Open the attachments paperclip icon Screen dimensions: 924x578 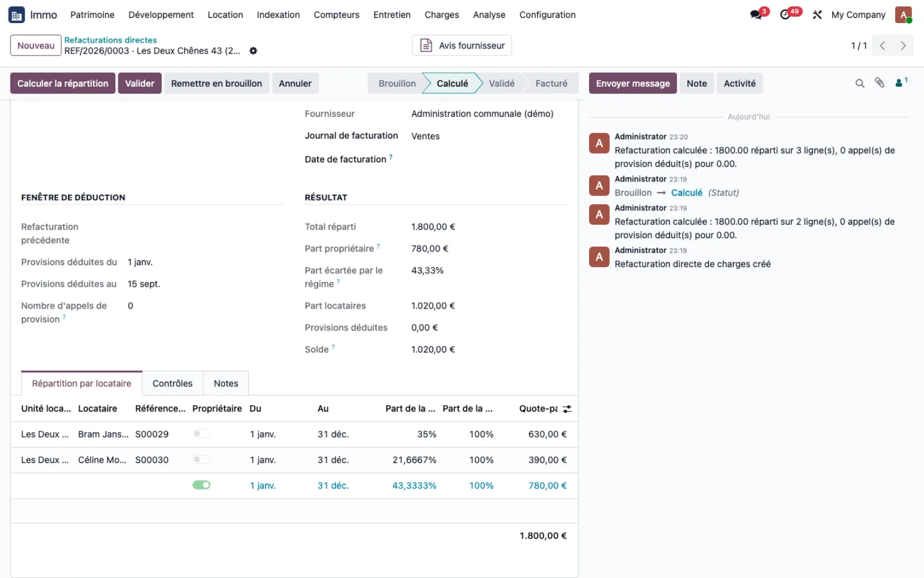click(880, 83)
